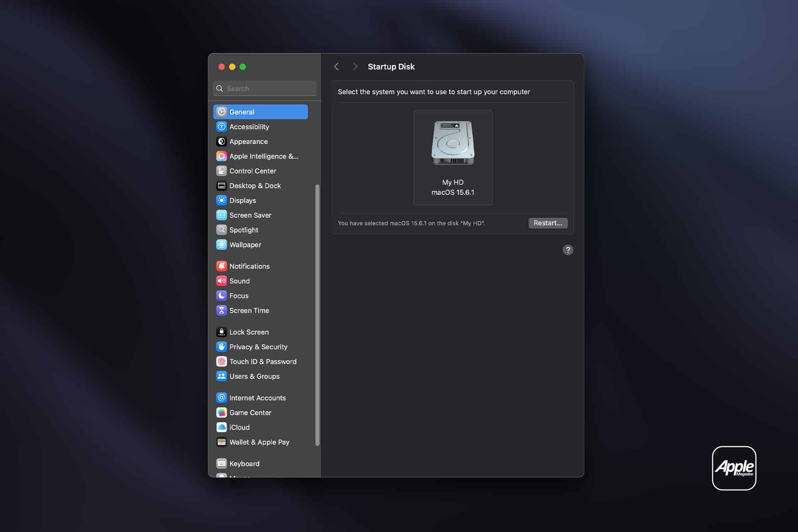Open the Screen Time hourglass icon

pyautogui.click(x=222, y=310)
